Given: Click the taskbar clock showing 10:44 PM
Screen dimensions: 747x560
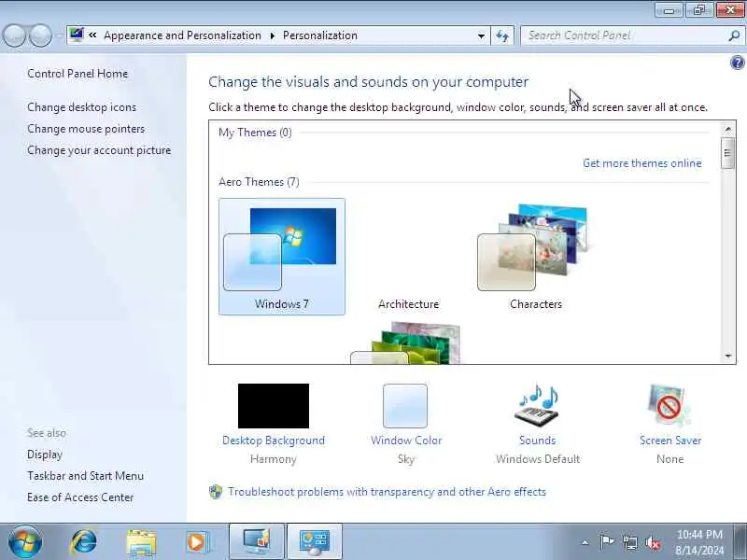Looking at the screenshot, I should pos(699,542).
